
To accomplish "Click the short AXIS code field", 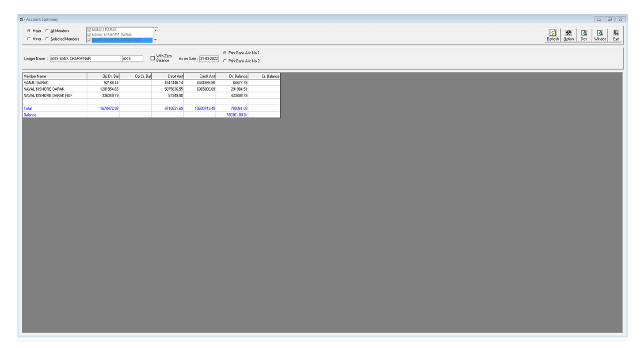I will 133,58.
